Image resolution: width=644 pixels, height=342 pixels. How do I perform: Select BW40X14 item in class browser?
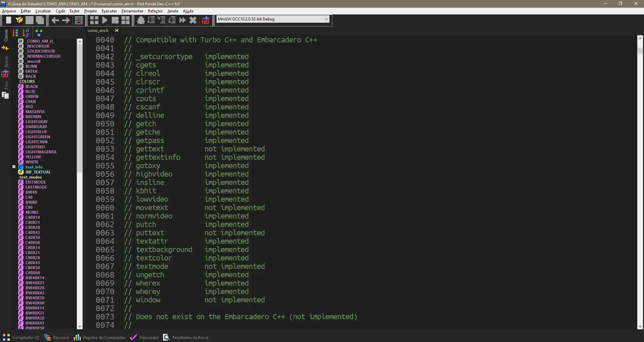[35, 278]
